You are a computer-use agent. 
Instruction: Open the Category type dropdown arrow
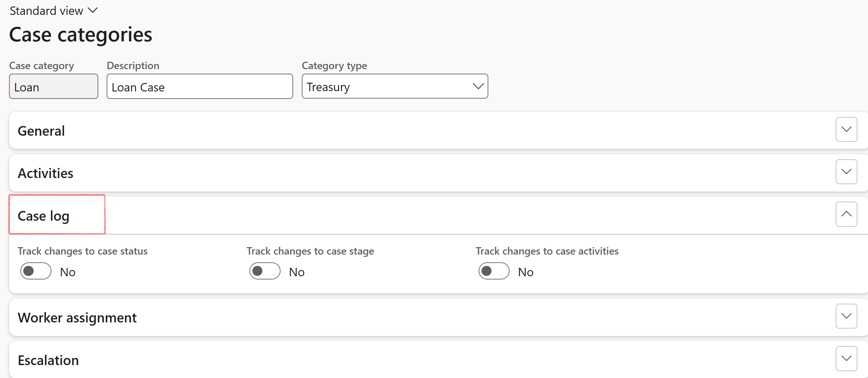pos(478,87)
